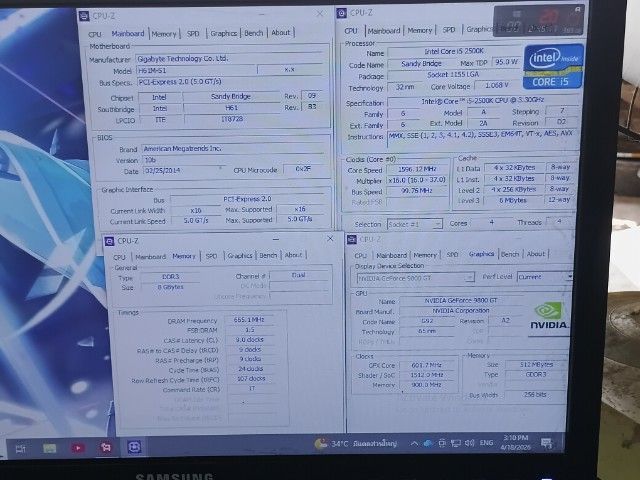Open SPD tab in the processor window

click(x=449, y=30)
